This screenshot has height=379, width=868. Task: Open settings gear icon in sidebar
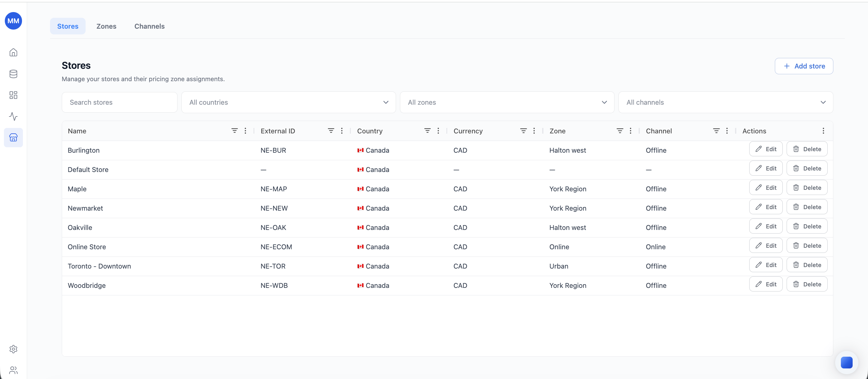click(x=13, y=349)
